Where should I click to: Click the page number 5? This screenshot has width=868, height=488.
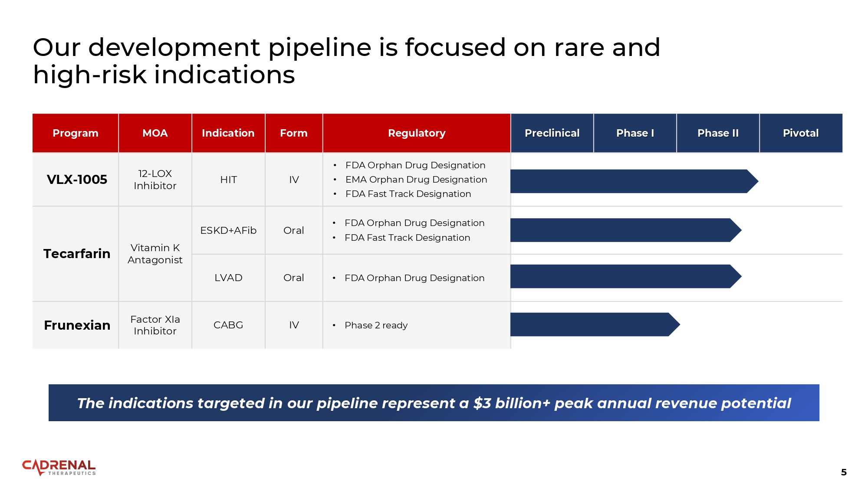843,472
